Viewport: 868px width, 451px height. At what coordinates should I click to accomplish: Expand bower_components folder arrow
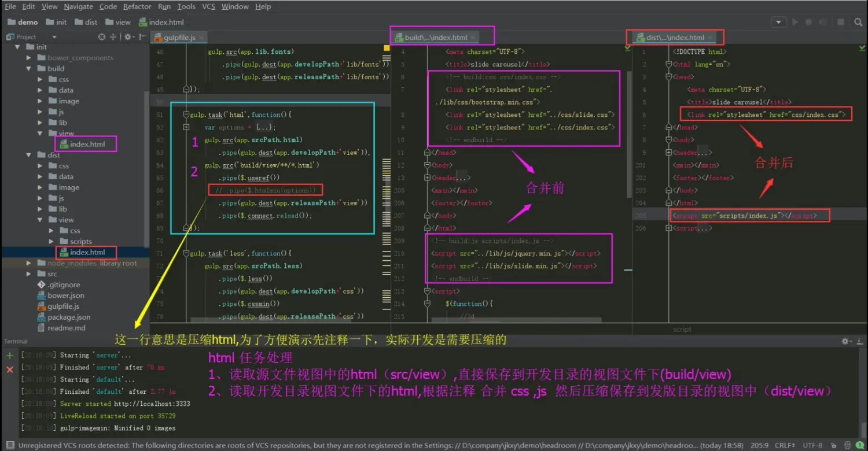[x=29, y=58]
